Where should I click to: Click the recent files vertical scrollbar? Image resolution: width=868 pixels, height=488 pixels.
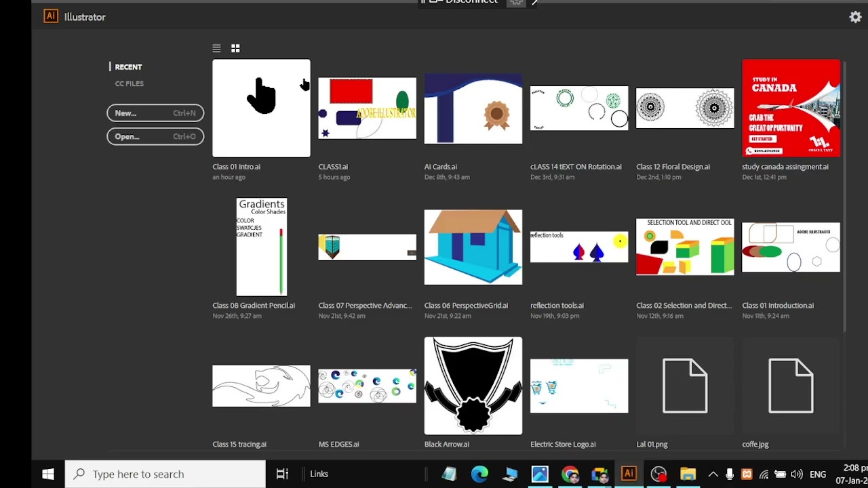(844, 197)
